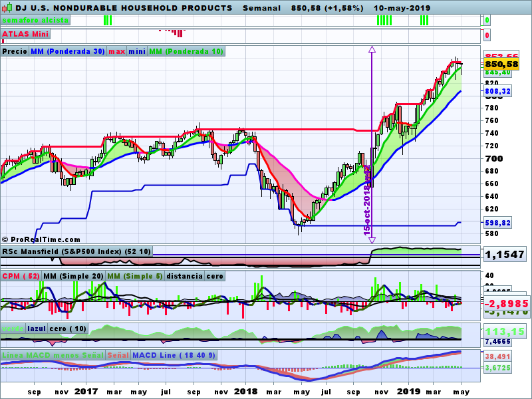Click the 'distancia' series label

pos(185,276)
